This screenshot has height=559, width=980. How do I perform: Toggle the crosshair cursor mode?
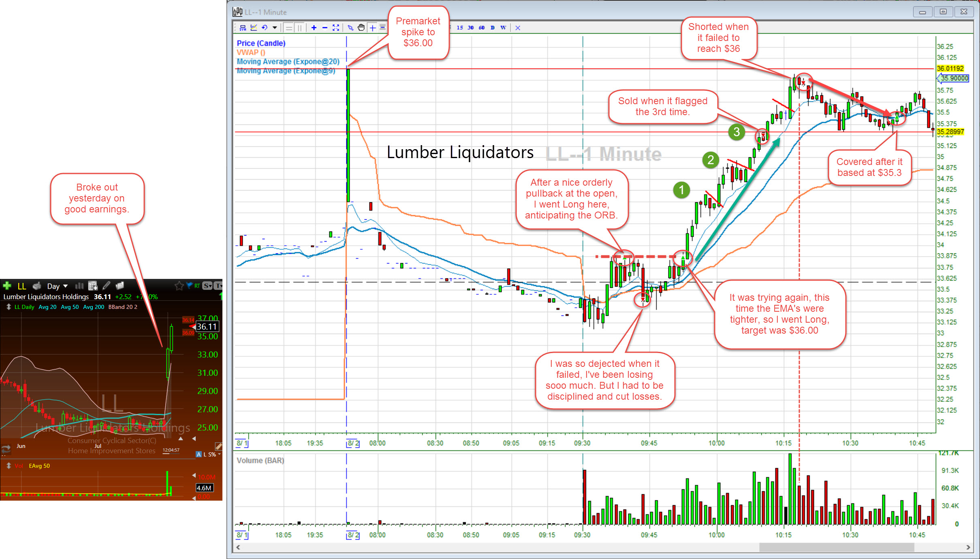pos(372,28)
